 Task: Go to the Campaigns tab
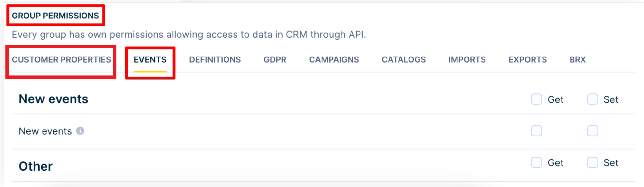[x=334, y=60]
